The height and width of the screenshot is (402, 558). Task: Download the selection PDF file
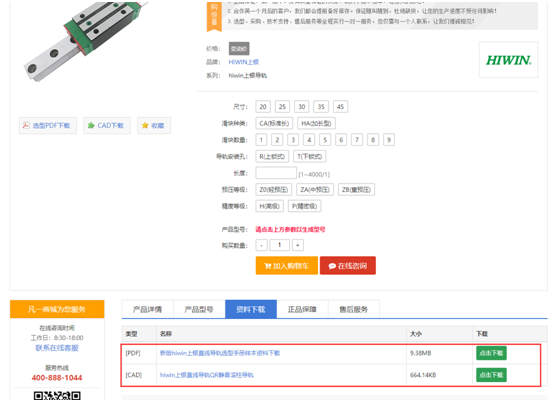click(48, 126)
